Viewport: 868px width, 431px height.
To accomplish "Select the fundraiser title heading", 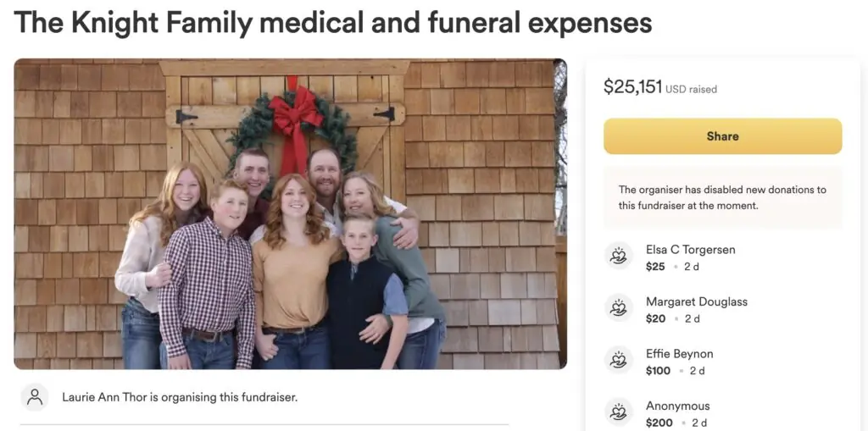I will pos(333,23).
